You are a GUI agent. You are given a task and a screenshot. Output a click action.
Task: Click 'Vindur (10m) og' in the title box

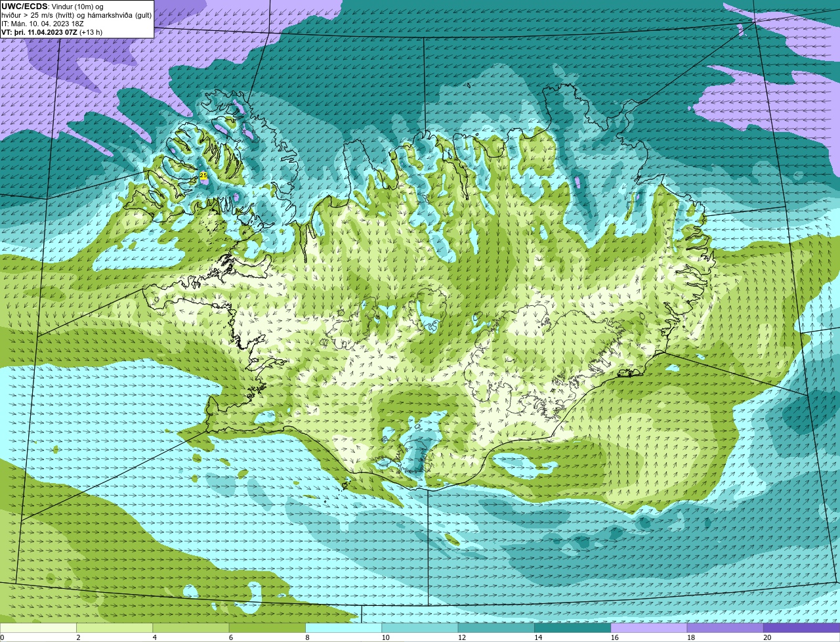click(x=77, y=7)
